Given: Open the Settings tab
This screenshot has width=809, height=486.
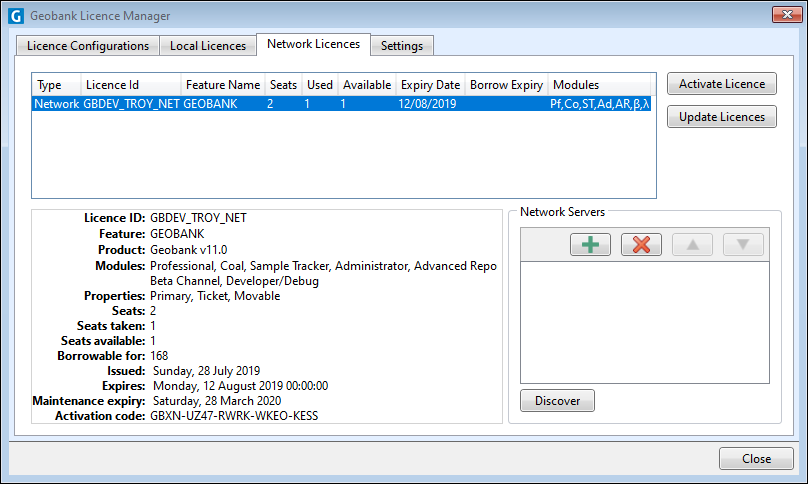Looking at the screenshot, I should pos(402,46).
